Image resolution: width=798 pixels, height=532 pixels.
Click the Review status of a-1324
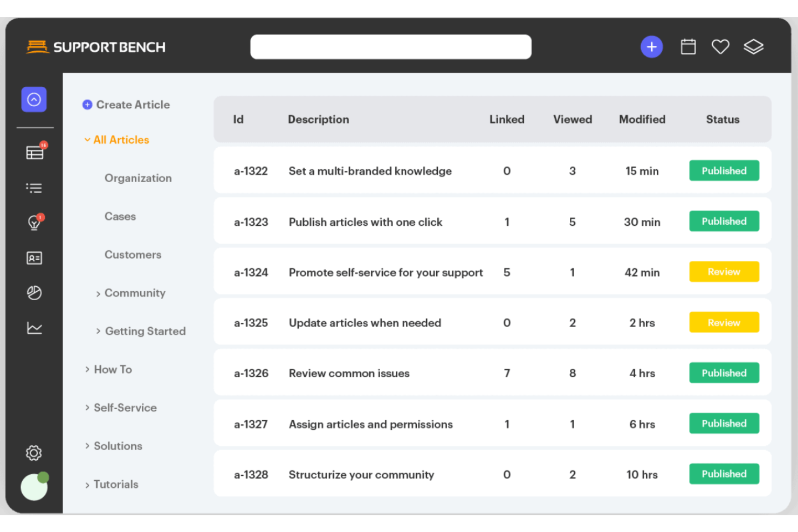click(x=724, y=272)
